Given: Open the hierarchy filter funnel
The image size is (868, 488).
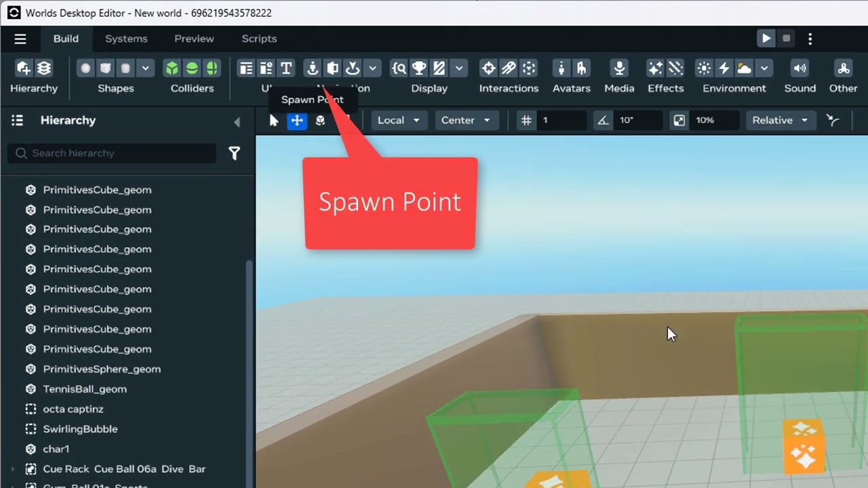Looking at the screenshot, I should (234, 154).
